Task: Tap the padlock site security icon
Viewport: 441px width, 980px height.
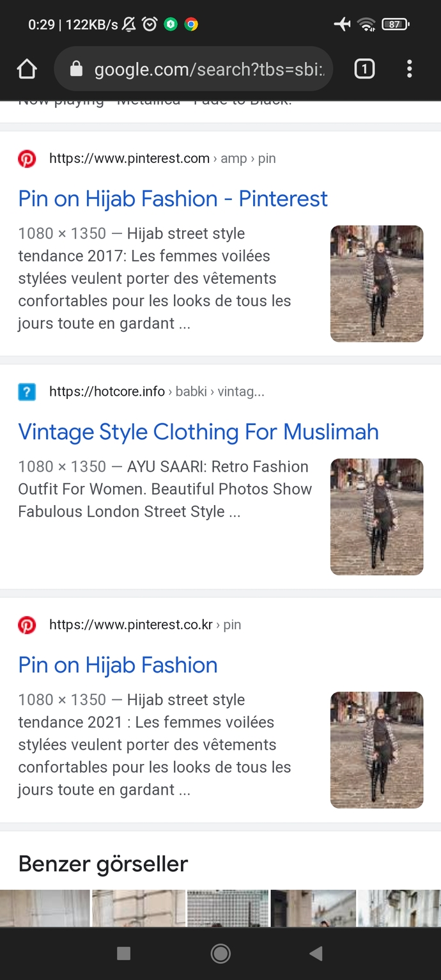Action: click(76, 69)
